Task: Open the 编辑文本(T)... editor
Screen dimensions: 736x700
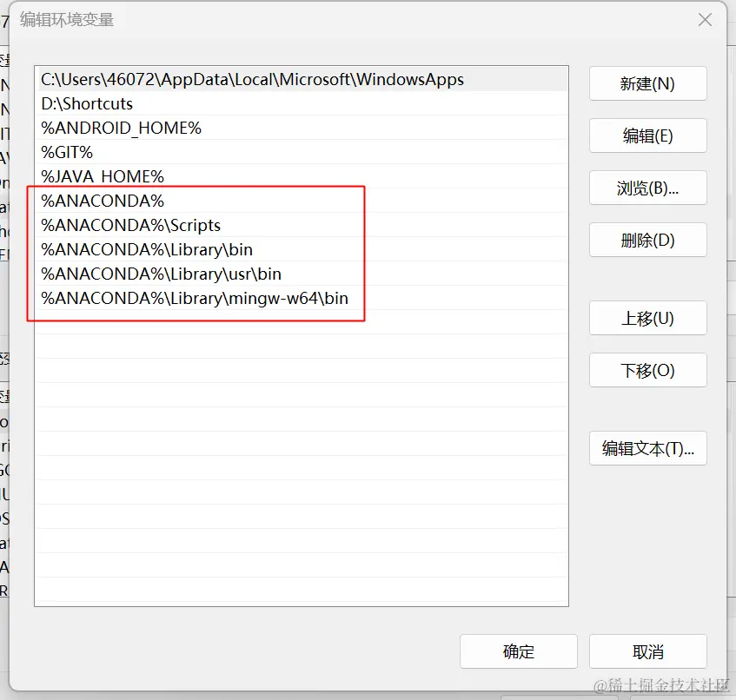Action: 647,448
